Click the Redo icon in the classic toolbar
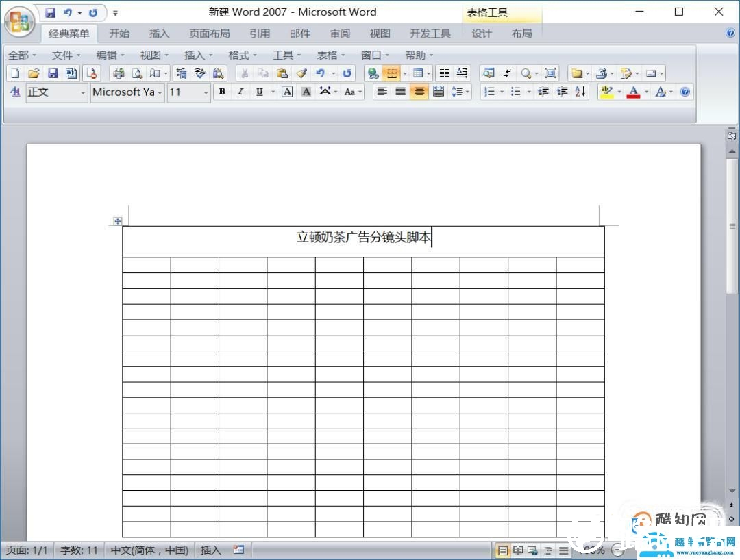This screenshot has width=740, height=560. click(347, 73)
